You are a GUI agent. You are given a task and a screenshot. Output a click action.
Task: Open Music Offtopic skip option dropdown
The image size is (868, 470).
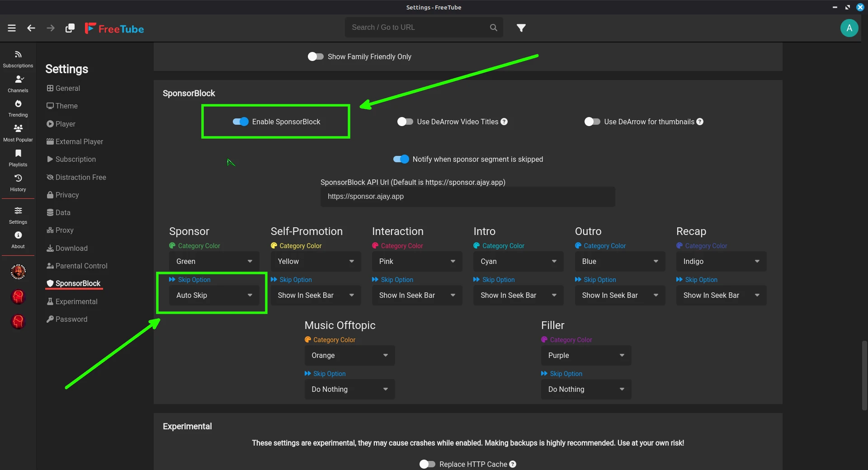point(349,389)
